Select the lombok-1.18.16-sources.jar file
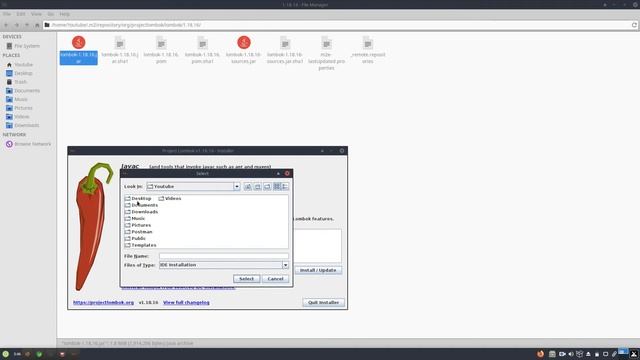Screen dimensions: 640x360 click(244, 50)
